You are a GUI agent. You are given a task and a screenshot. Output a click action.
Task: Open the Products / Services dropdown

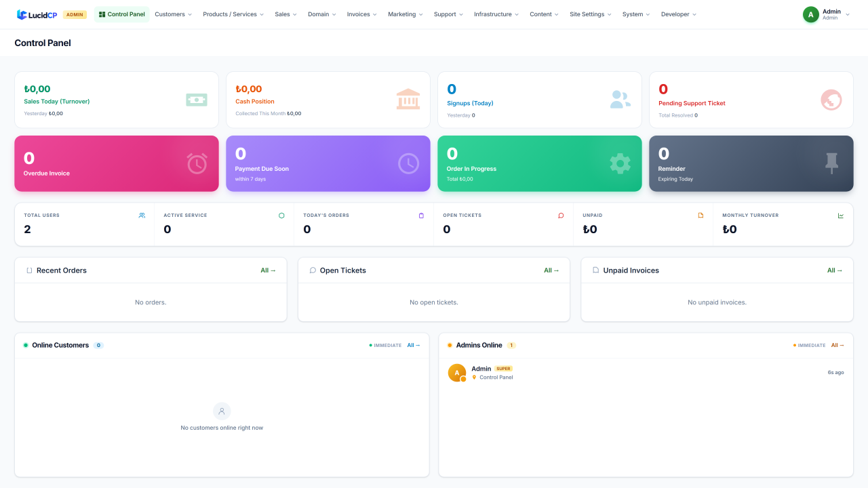(233, 14)
